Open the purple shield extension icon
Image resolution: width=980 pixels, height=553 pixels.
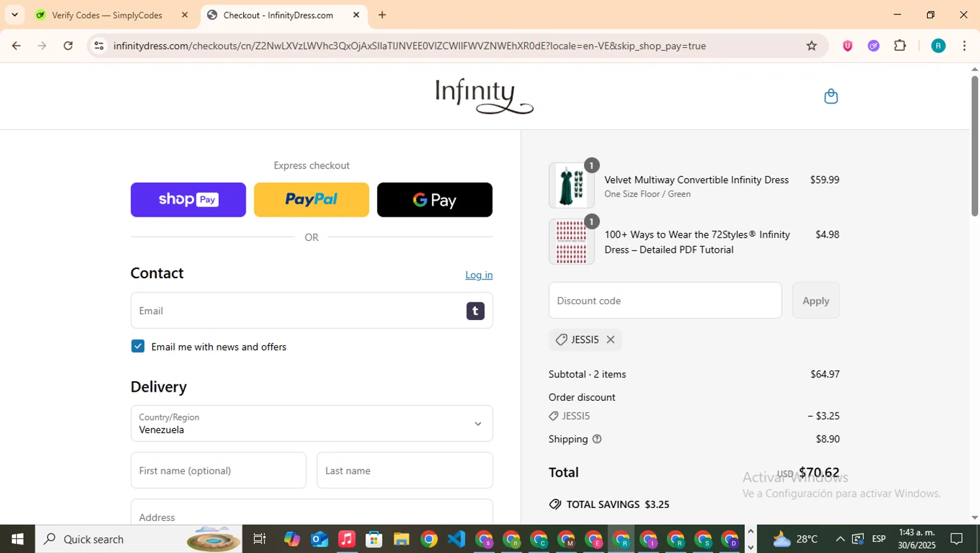(847, 46)
